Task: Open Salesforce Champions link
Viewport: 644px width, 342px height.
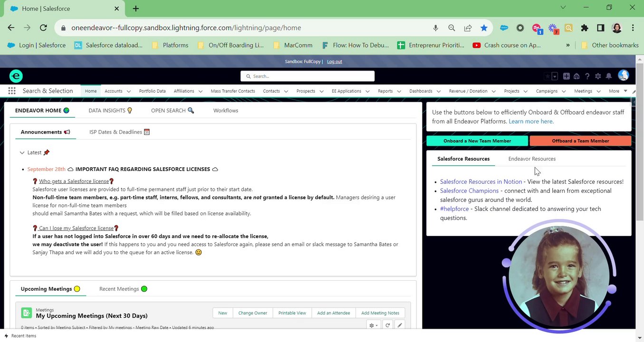Action: [x=469, y=191]
